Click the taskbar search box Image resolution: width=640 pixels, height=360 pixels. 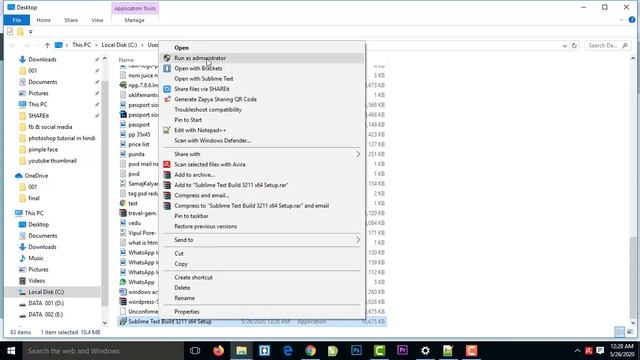pyautogui.click(x=103, y=351)
